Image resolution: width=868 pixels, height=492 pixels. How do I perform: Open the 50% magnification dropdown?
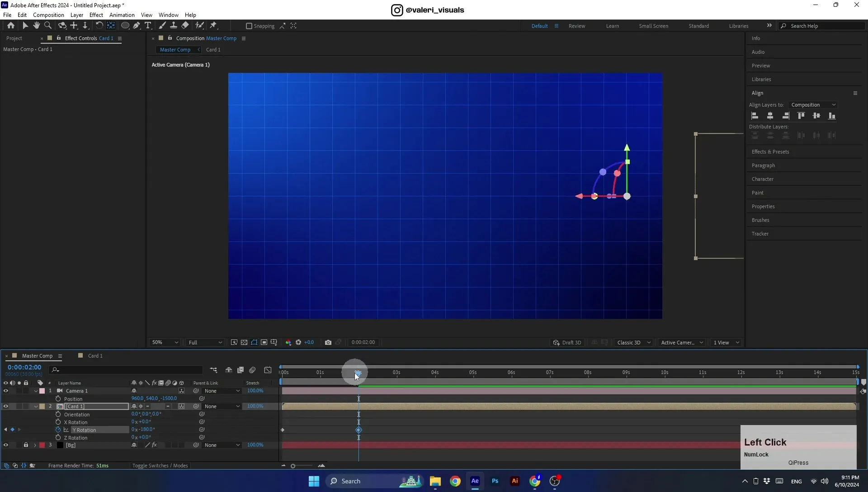pyautogui.click(x=165, y=342)
